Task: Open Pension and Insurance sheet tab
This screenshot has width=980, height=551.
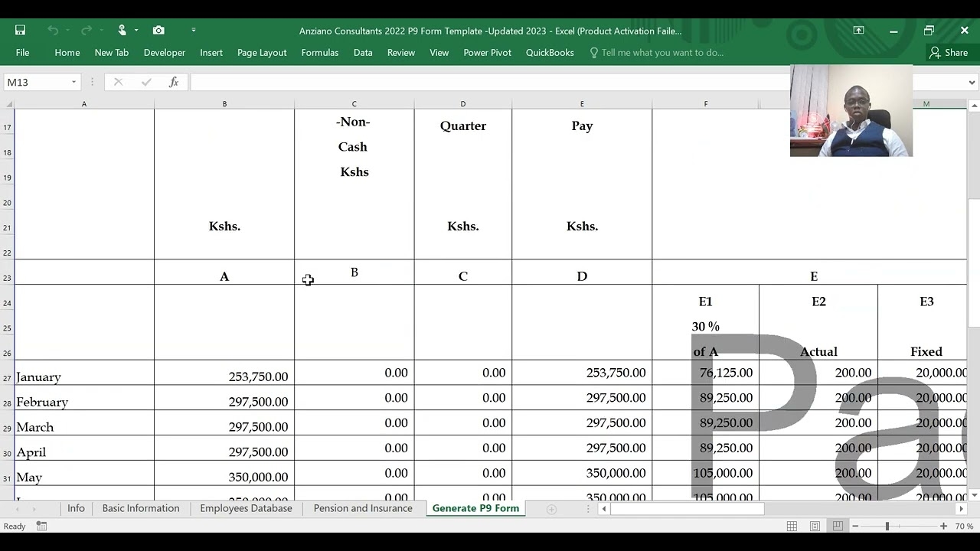Action: coord(363,508)
